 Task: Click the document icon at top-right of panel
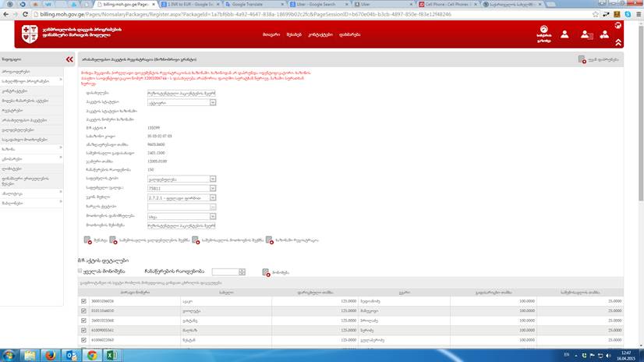click(x=582, y=59)
